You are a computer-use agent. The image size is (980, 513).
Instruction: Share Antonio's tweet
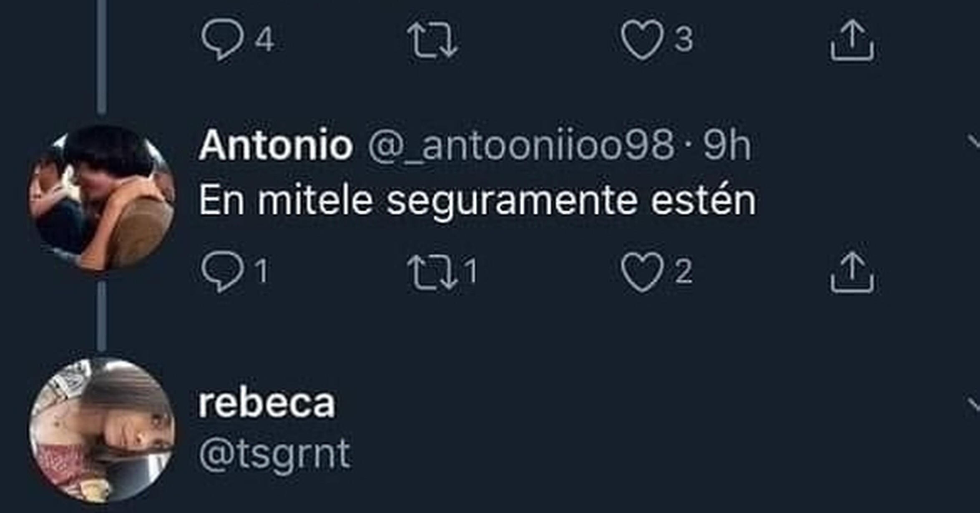[x=852, y=273]
